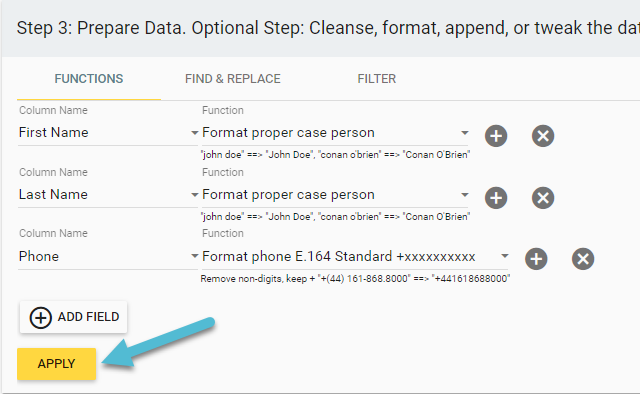
Task: Click the Format proper case person text for Last Name
Action: (288, 195)
